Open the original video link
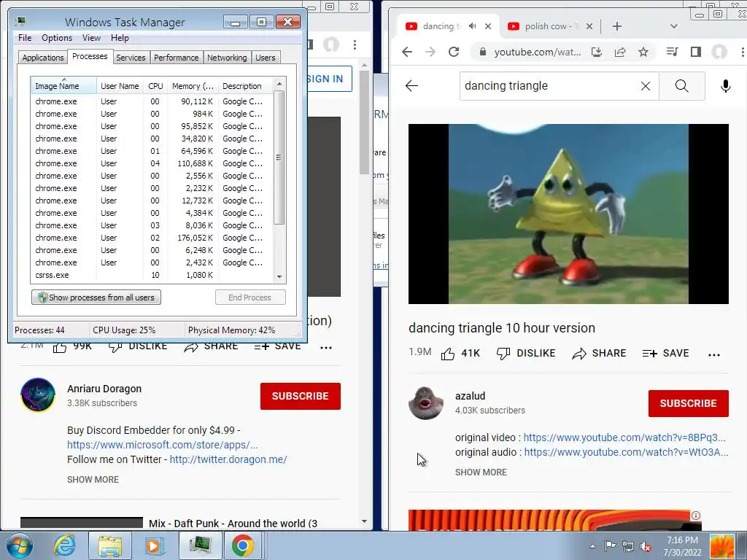Image resolution: width=747 pixels, height=560 pixels. click(x=624, y=437)
